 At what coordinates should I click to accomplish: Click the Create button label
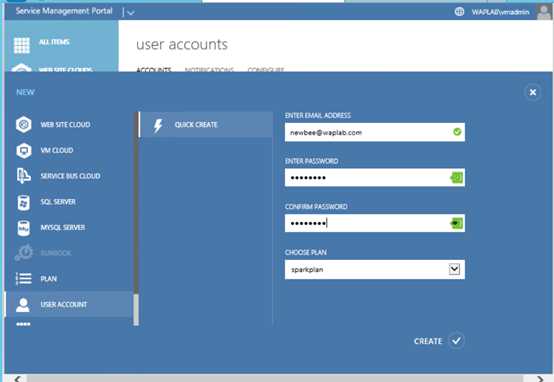(x=428, y=341)
